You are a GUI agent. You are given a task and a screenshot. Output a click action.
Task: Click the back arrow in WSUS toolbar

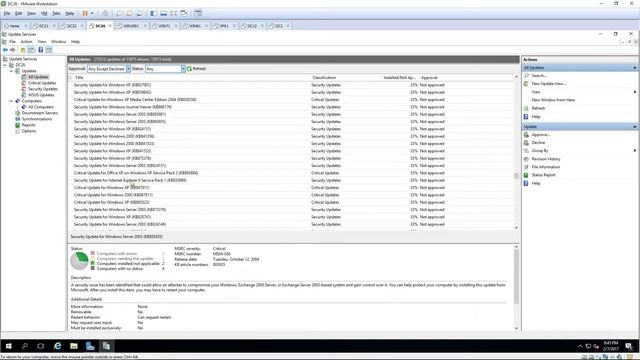(x=5, y=50)
